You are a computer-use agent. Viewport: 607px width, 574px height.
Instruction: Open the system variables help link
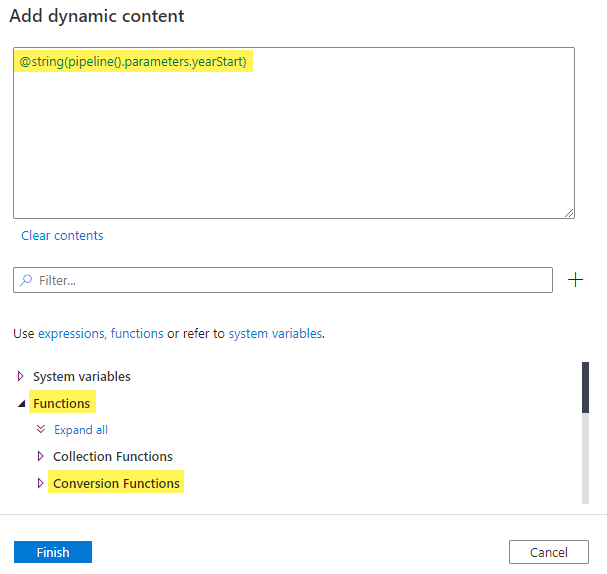coord(275,334)
